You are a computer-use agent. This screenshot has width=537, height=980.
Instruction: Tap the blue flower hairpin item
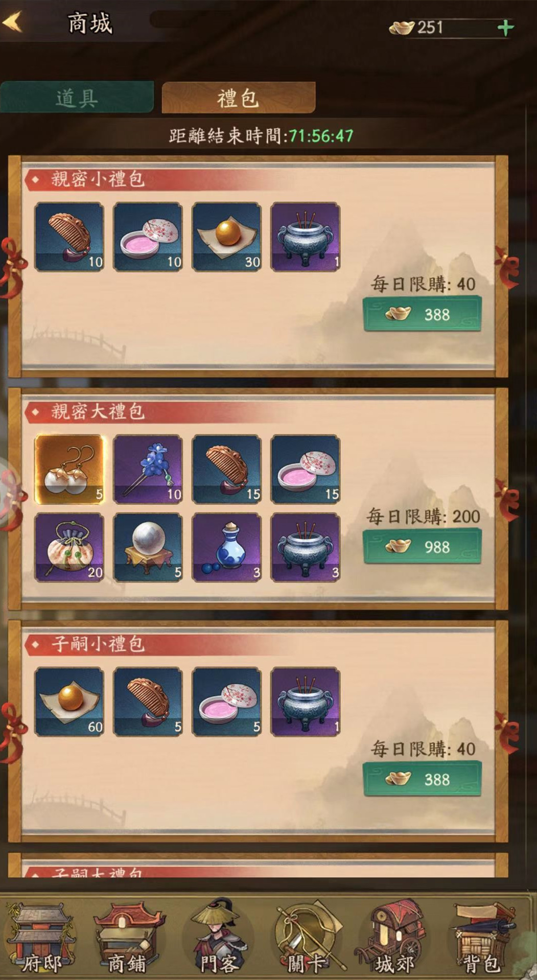coord(148,469)
